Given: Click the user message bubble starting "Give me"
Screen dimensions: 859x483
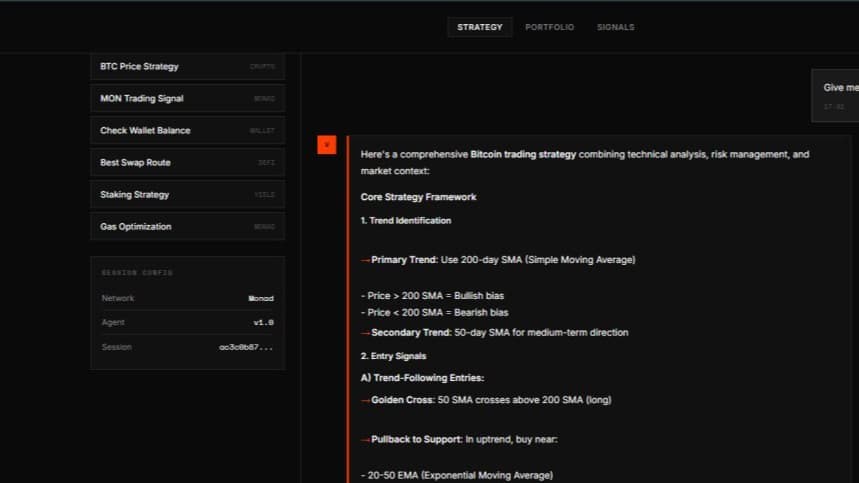Looking at the screenshot, I should (838, 95).
